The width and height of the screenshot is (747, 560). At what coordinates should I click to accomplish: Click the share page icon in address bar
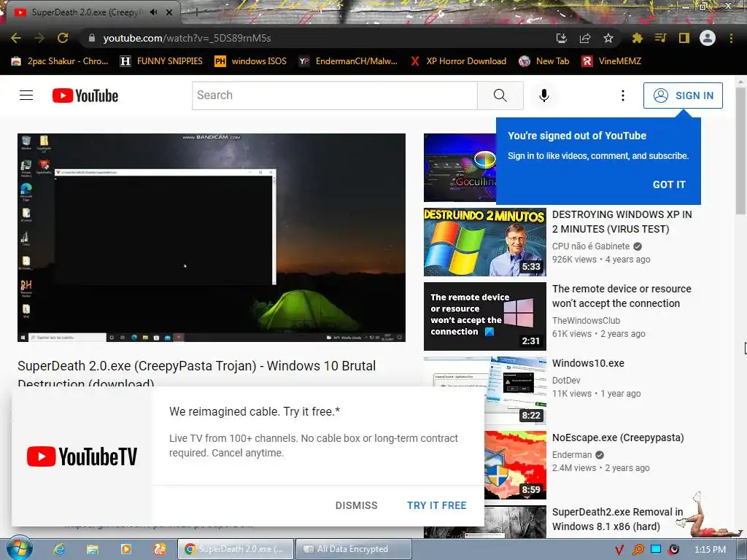point(585,38)
